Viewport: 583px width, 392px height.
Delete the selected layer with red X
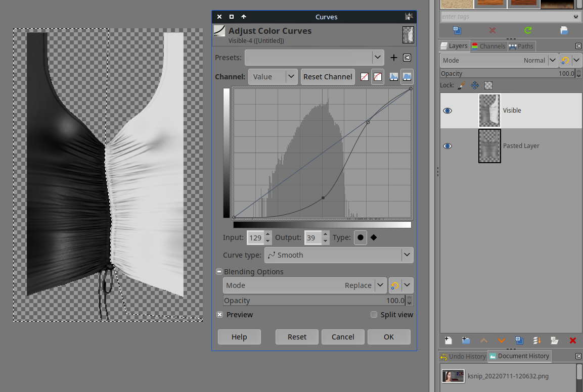tap(572, 340)
